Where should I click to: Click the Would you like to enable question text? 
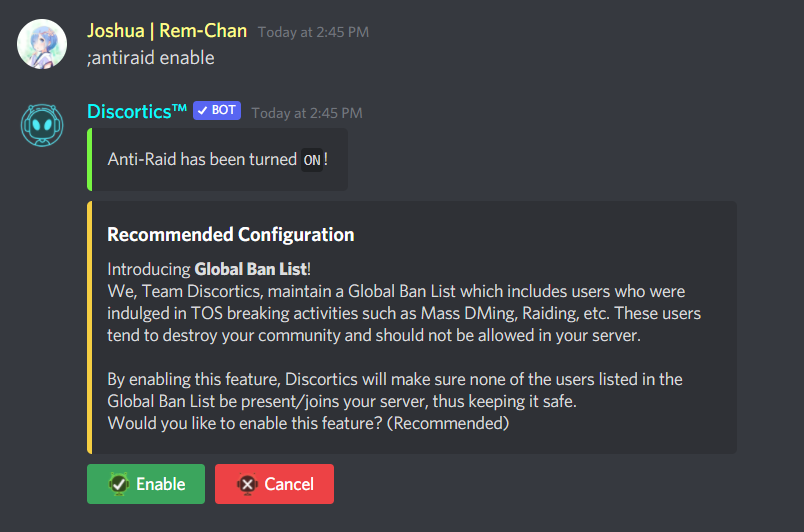coord(308,423)
